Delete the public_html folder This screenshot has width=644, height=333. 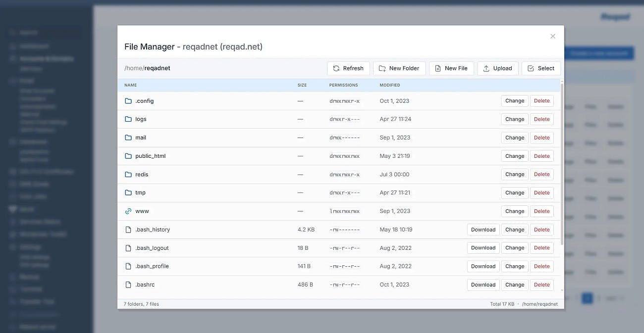tap(542, 156)
